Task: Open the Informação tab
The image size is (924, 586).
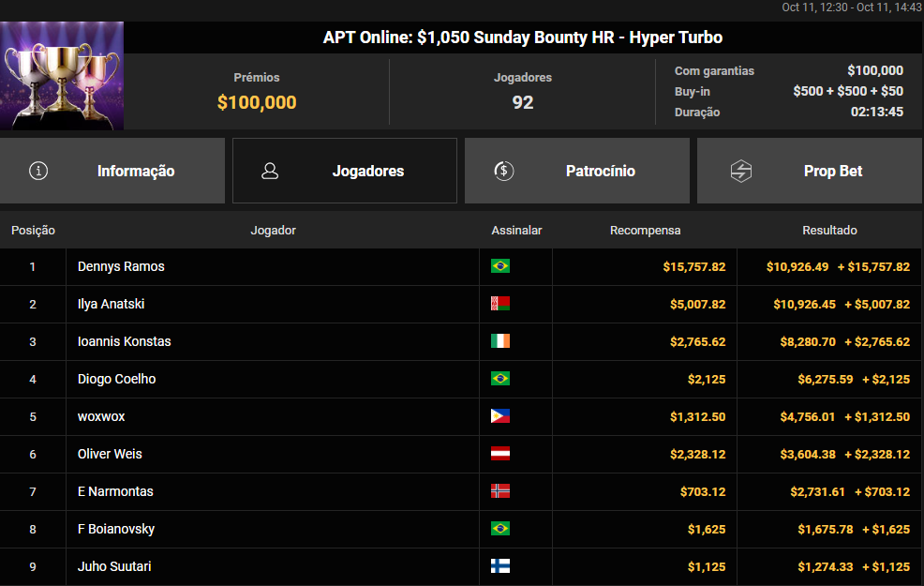Action: (112, 171)
